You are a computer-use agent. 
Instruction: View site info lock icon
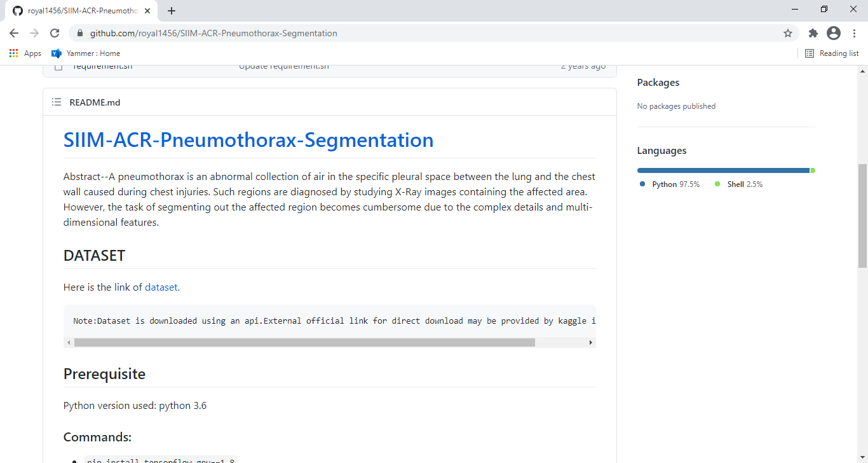(80, 33)
